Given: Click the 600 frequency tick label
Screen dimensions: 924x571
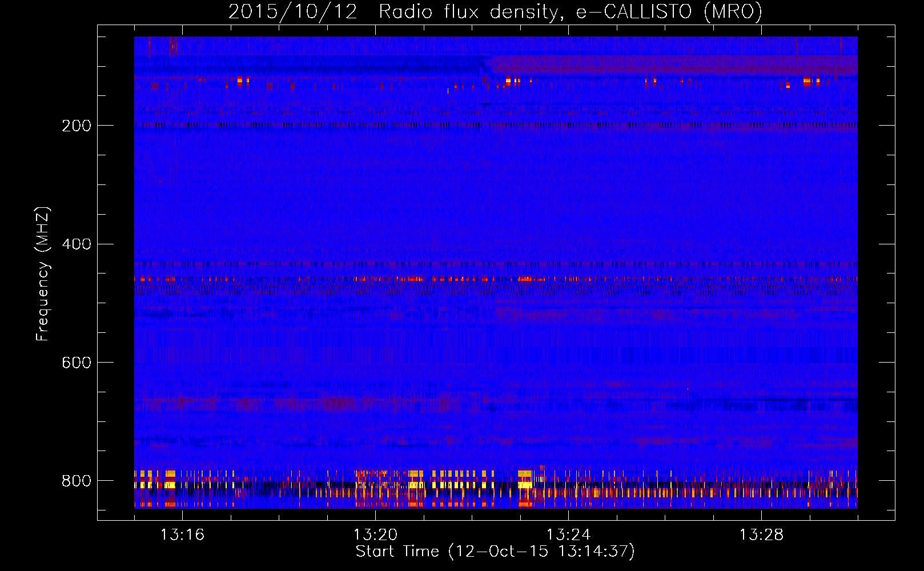Looking at the screenshot, I should [x=77, y=363].
